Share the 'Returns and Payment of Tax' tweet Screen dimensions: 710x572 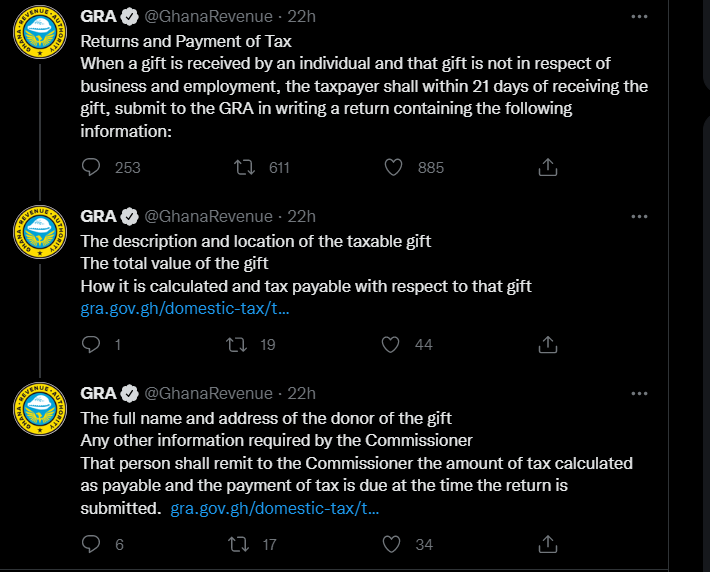[x=547, y=167]
